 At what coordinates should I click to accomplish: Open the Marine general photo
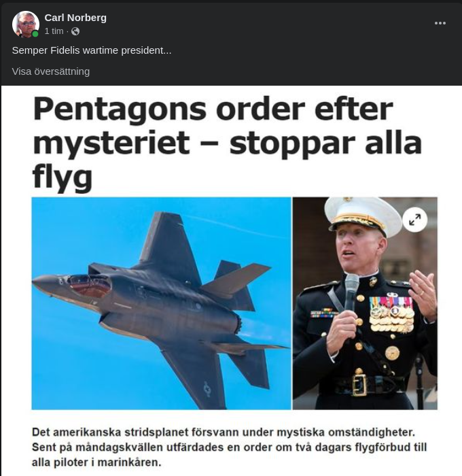(x=365, y=303)
